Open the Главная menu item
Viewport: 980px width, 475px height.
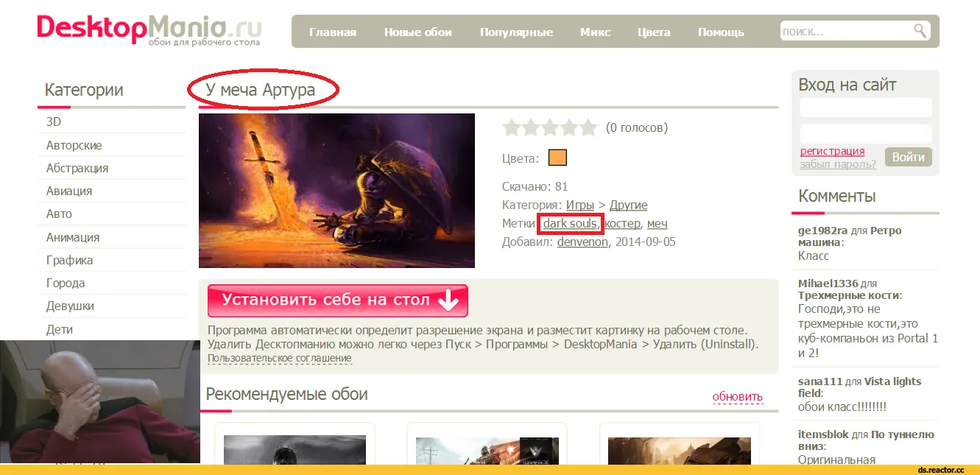pos(333,32)
